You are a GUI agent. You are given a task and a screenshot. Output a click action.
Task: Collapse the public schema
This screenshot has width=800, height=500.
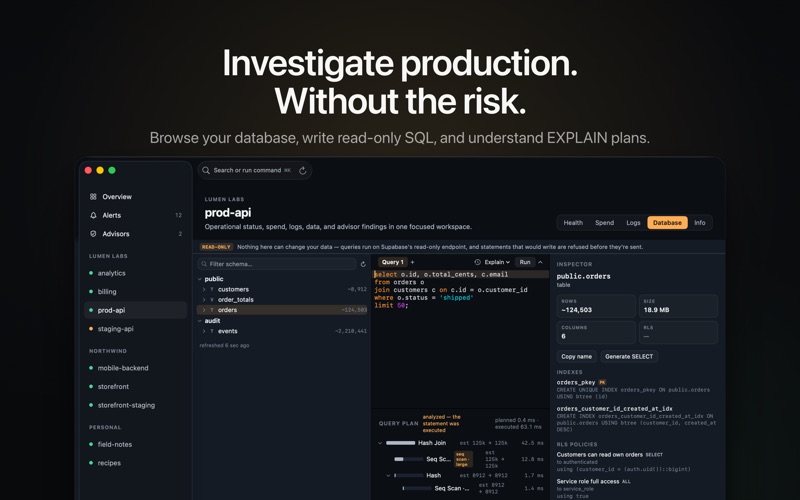(199, 279)
